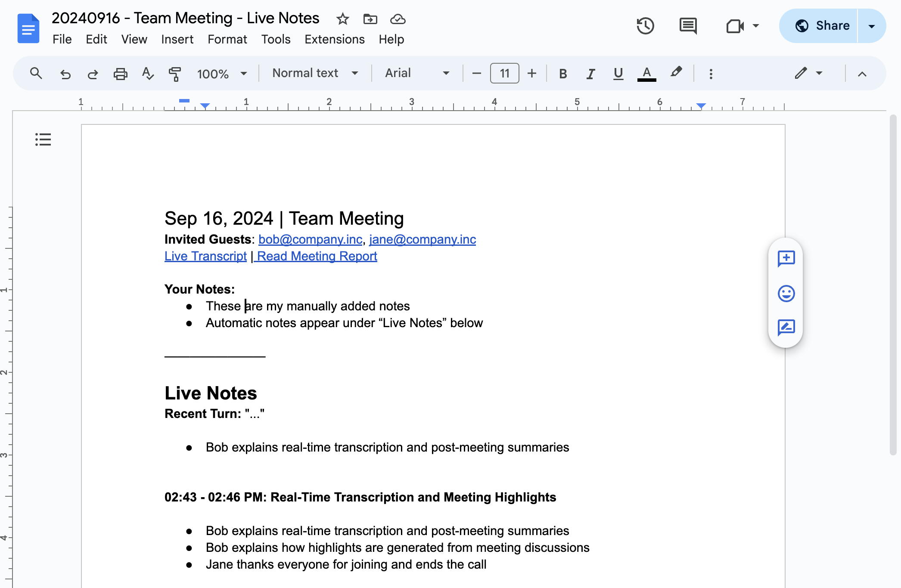Screen dimensions: 901x588
Task: Toggle bold formatting
Action: 562,73
